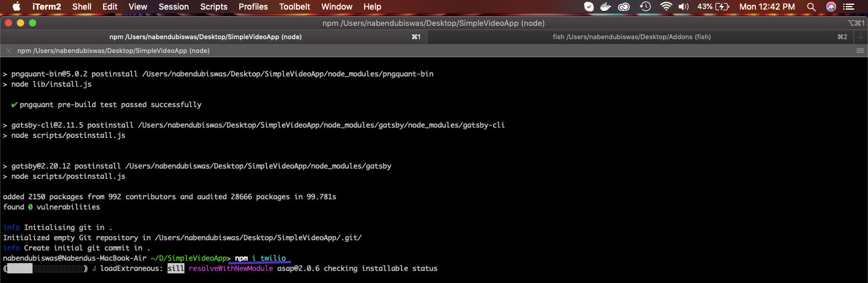Click the npm i twilio command
The width and height of the screenshot is (868, 283).
point(260,258)
